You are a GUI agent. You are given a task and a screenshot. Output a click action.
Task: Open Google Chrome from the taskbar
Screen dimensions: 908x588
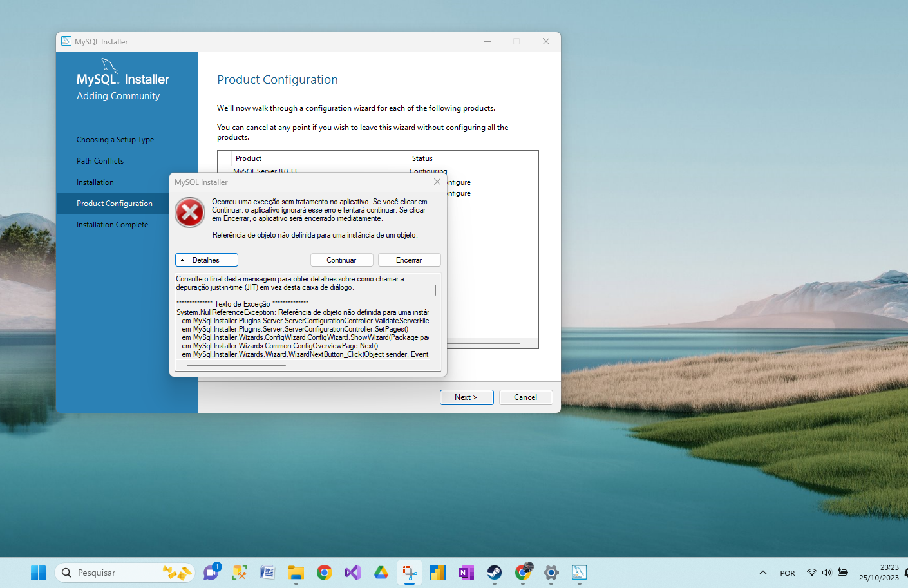(325, 573)
